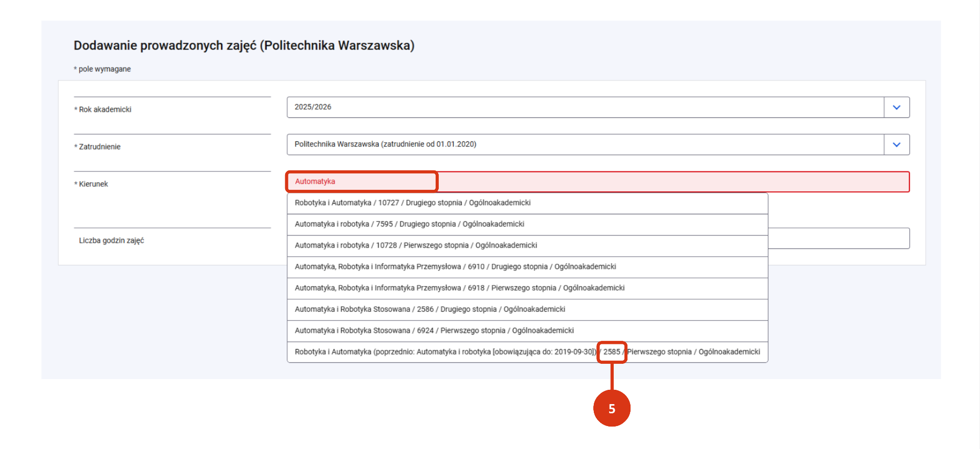Click the Liczba godzin zajęć input box

[x=839, y=238]
